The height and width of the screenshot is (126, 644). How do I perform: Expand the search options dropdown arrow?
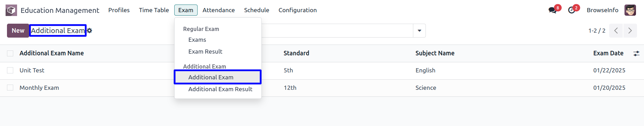pyautogui.click(x=419, y=31)
